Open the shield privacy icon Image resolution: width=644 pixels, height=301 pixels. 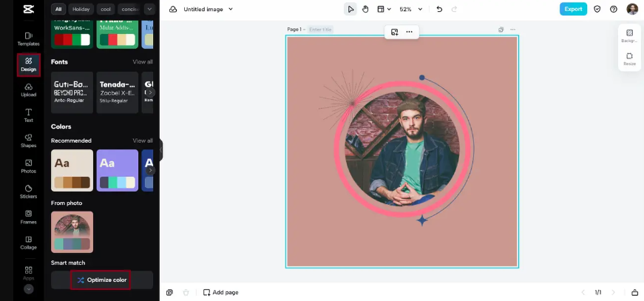(x=597, y=9)
